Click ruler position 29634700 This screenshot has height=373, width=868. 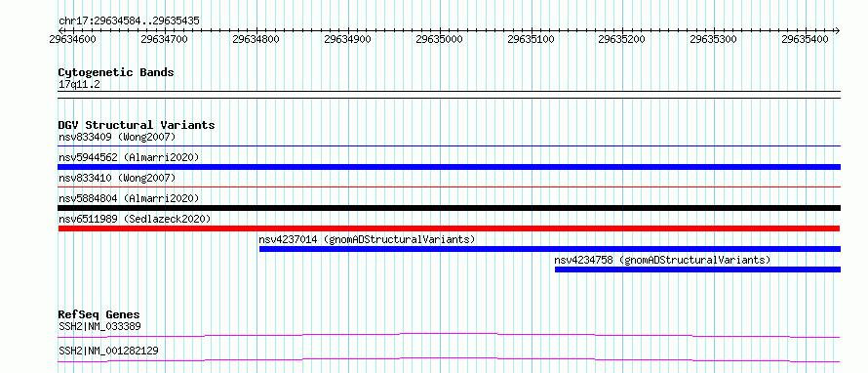click(165, 39)
